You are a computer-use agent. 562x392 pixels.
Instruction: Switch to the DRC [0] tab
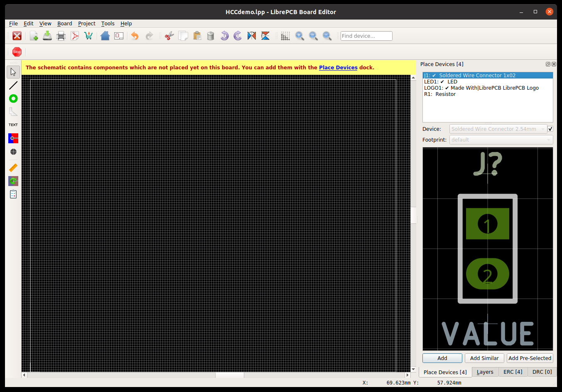pos(542,372)
